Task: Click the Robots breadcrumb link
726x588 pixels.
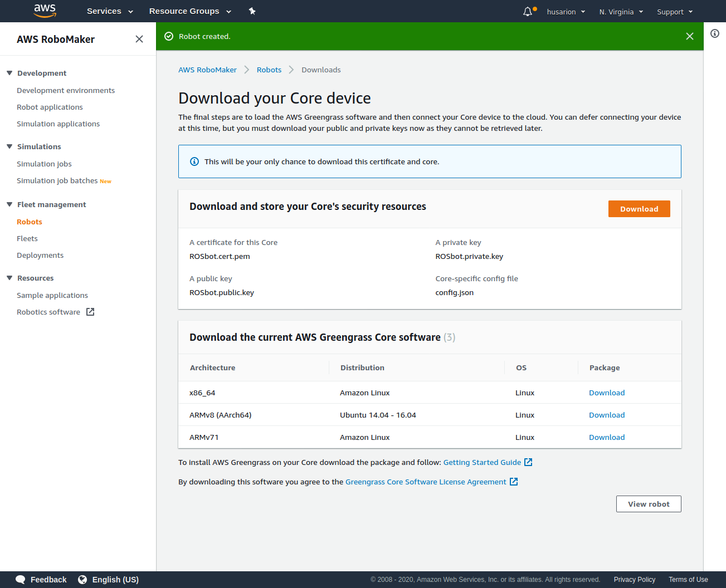Action: [x=269, y=70]
